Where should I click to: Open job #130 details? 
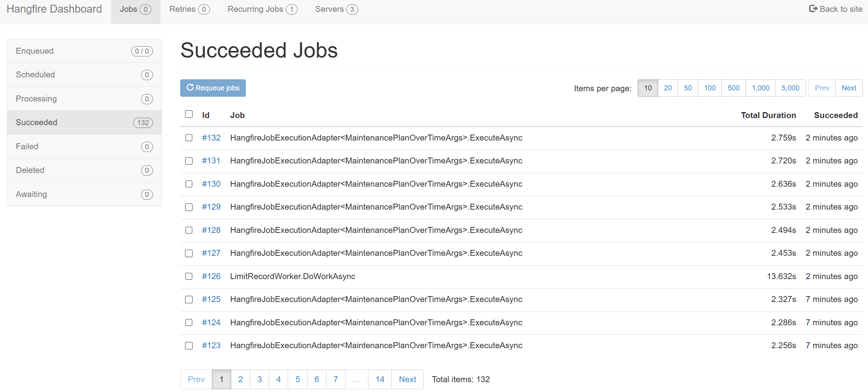(211, 184)
